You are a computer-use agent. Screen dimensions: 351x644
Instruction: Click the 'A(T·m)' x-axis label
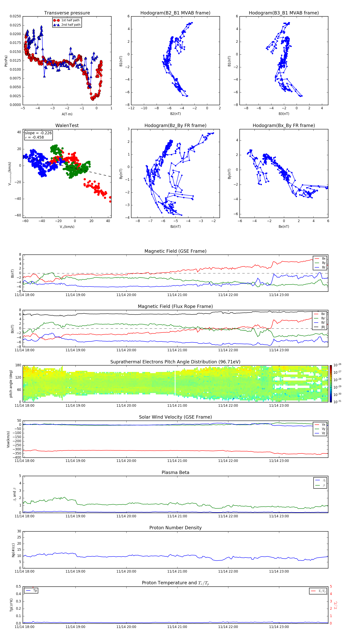coord(67,114)
